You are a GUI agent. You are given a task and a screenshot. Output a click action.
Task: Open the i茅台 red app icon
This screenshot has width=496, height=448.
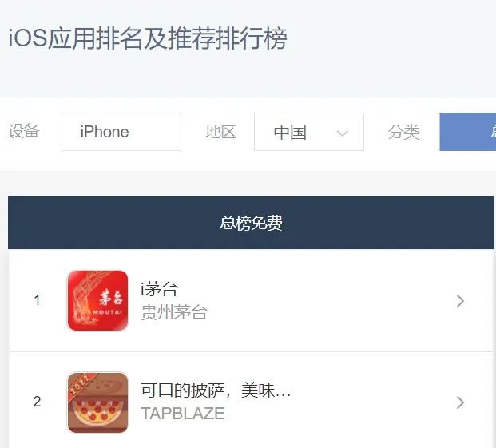pos(97,301)
